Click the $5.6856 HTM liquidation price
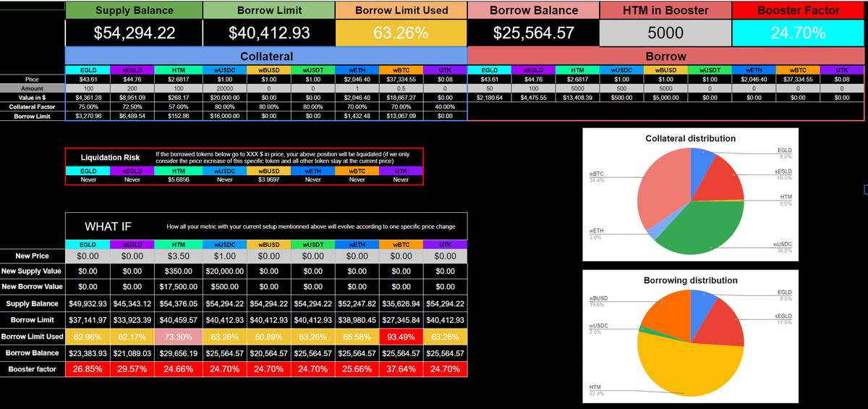Screen dimensions: 868x409 pos(178,179)
